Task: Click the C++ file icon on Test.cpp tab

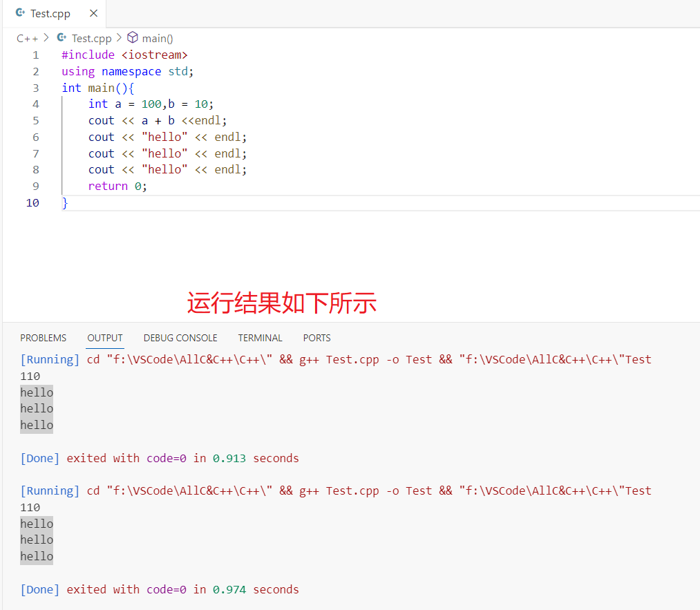Action: pyautogui.click(x=20, y=14)
